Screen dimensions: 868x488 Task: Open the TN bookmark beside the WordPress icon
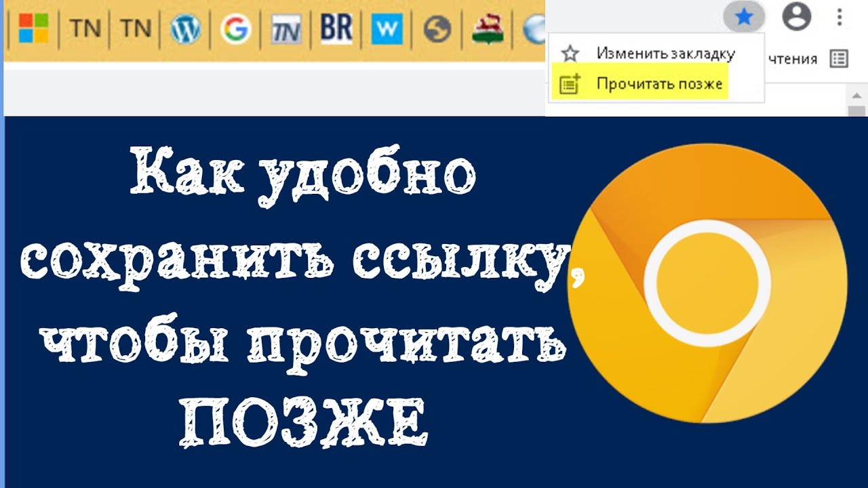tap(135, 28)
